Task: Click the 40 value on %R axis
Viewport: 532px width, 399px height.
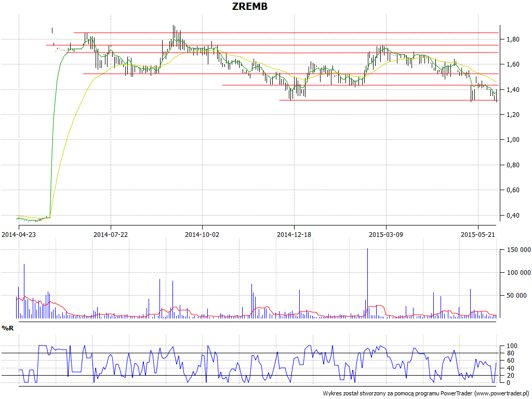Action: click(x=510, y=368)
